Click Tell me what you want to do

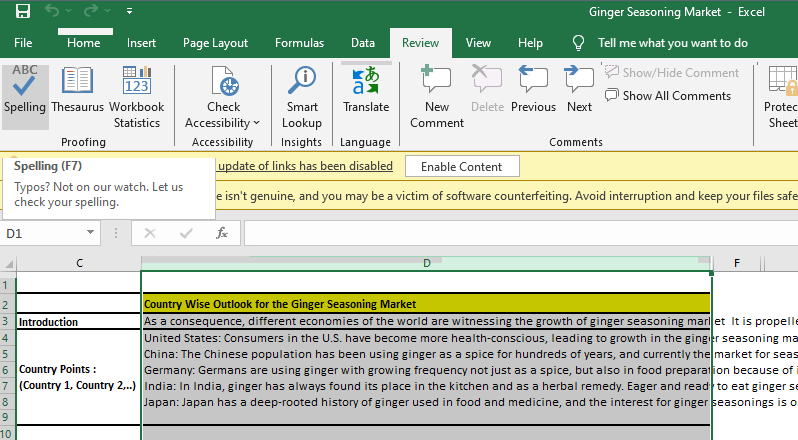[x=672, y=43]
